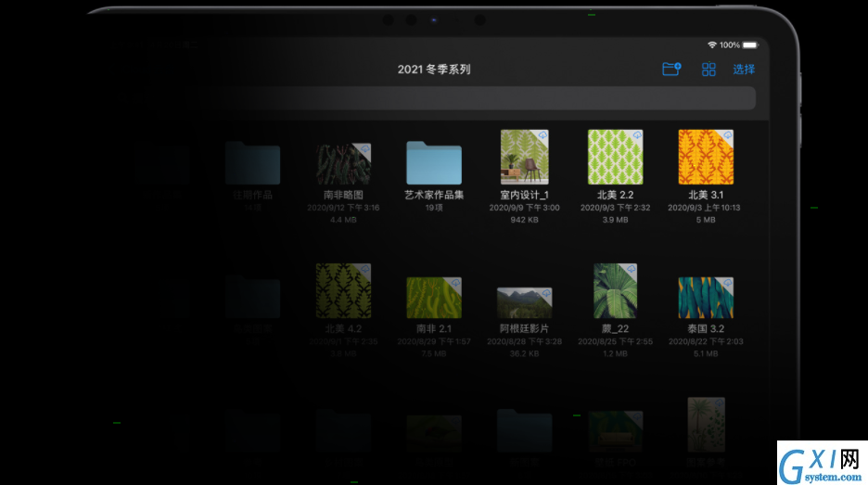Tap iCloud download badge on 蕨_22

[632, 269]
